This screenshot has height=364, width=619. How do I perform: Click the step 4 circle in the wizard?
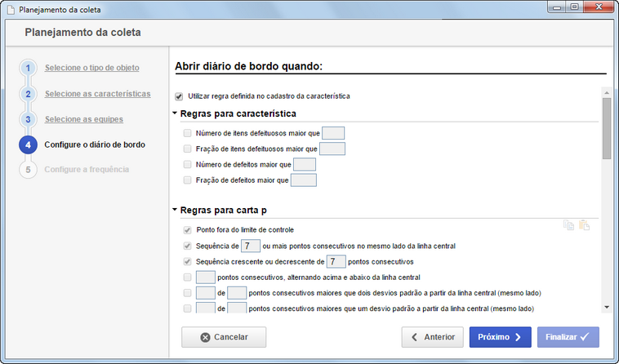28,144
